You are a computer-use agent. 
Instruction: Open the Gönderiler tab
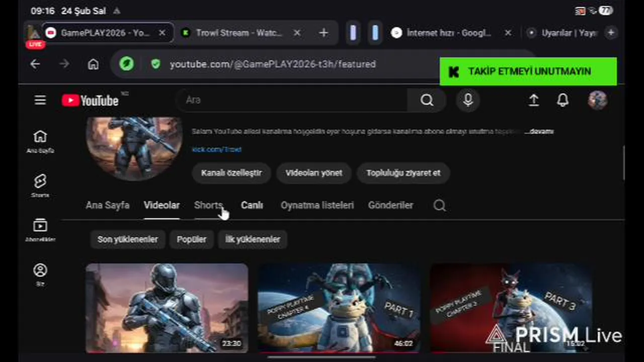390,205
